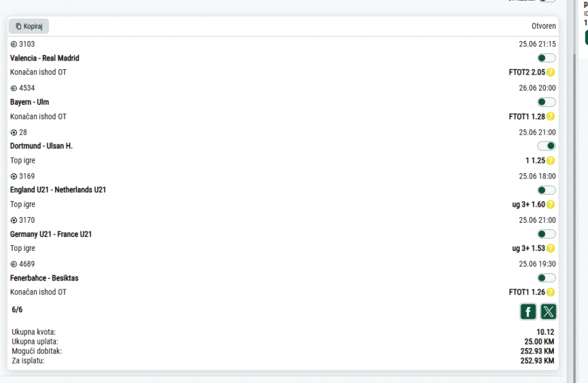This screenshot has height=383, width=588.
Task: Click the basketball icon beside code 3103
Action: tap(14, 44)
